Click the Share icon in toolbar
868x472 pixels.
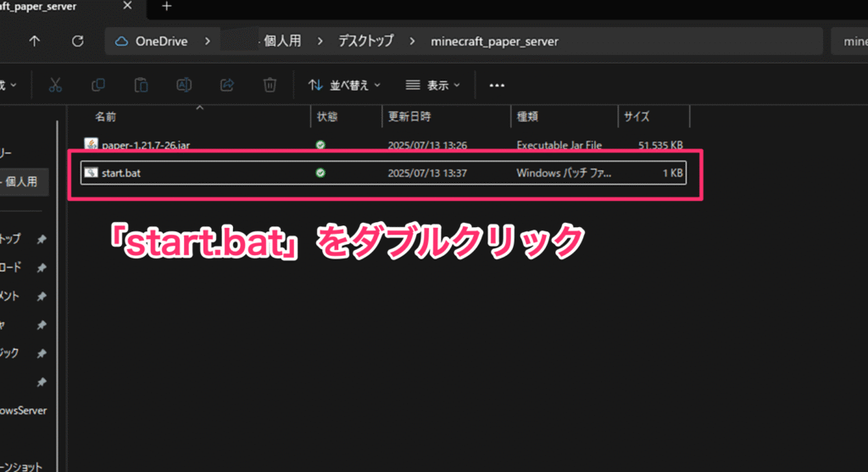point(227,86)
